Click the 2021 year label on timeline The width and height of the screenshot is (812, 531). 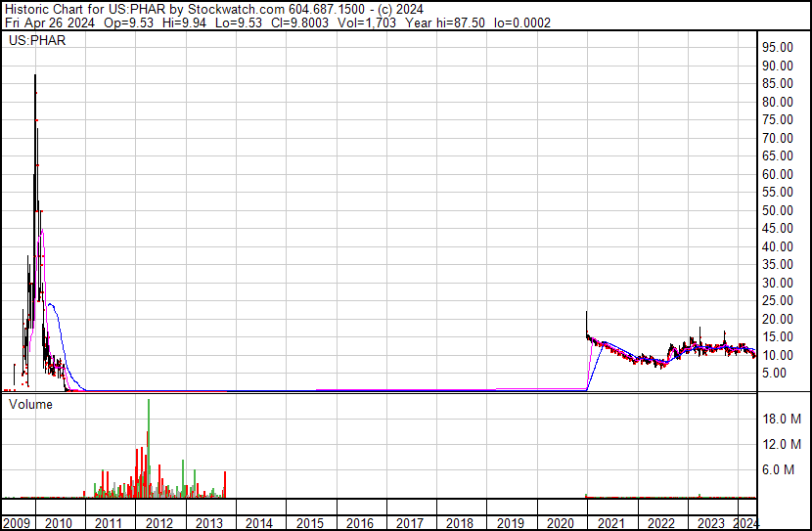[610, 523]
